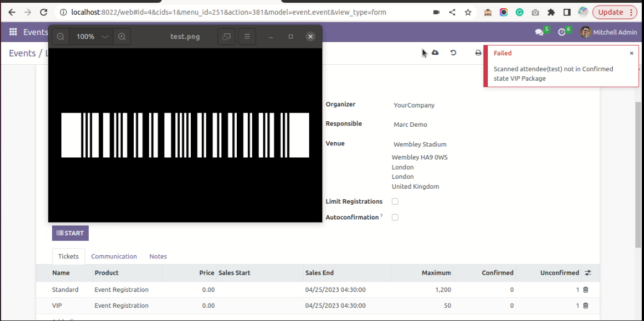Click the camera icon in address bar
Image resolution: width=644 pixels, height=321 pixels.
tap(436, 12)
